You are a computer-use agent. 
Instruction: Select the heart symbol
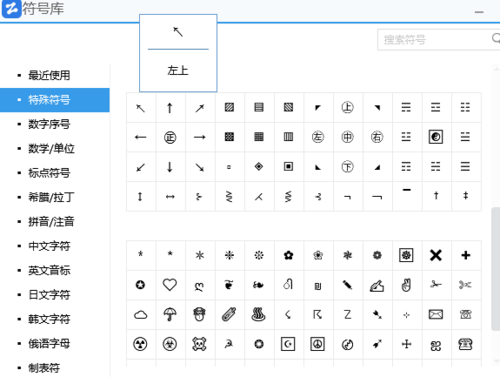[x=170, y=285]
